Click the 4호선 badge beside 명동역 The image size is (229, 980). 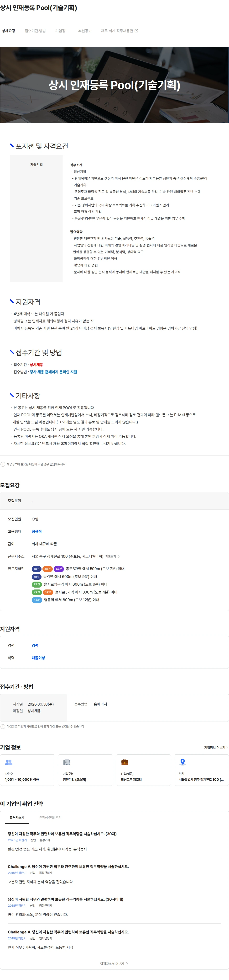pos(36,600)
